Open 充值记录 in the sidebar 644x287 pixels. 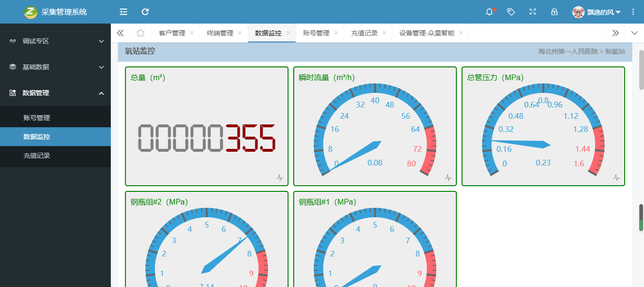55,156
